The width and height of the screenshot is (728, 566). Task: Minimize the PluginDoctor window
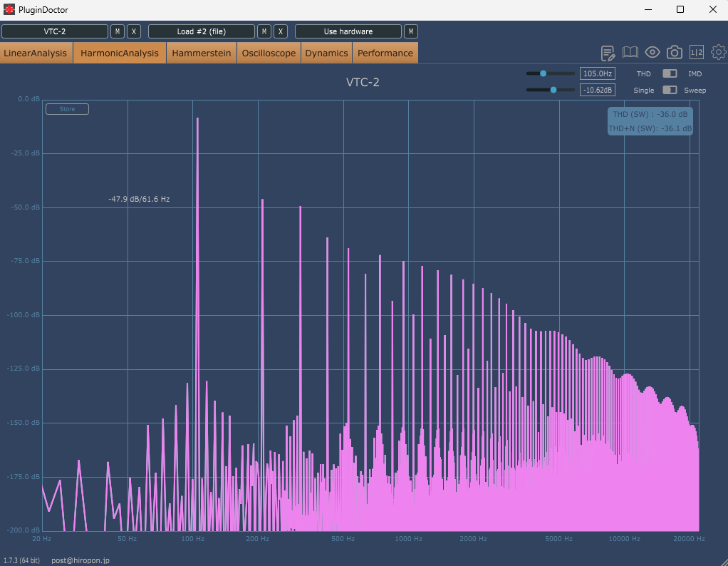(648, 9)
